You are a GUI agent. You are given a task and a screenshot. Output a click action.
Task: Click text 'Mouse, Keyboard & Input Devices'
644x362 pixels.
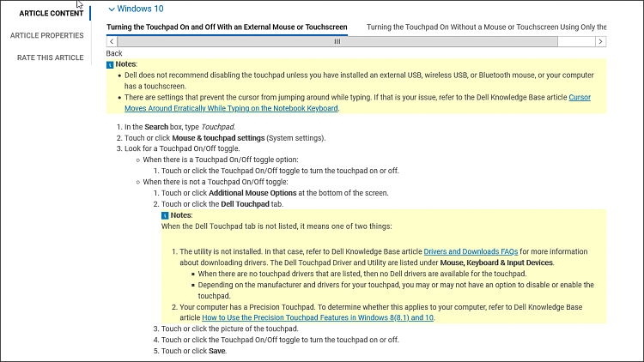(x=496, y=262)
